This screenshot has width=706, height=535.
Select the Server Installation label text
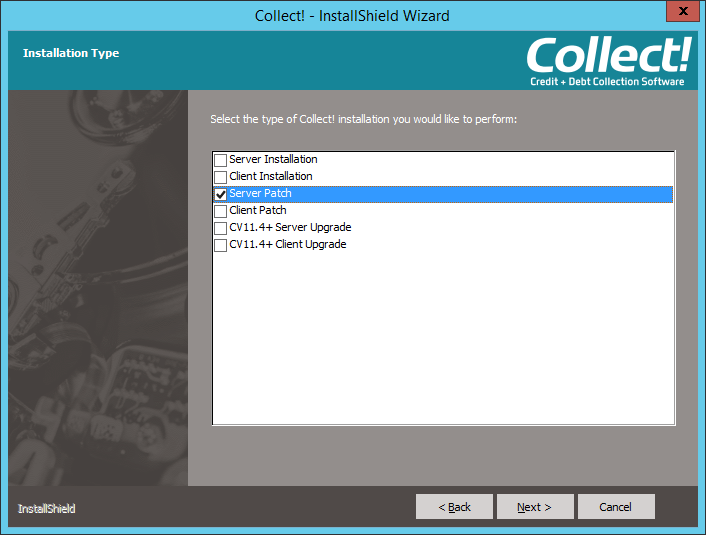click(x=273, y=159)
